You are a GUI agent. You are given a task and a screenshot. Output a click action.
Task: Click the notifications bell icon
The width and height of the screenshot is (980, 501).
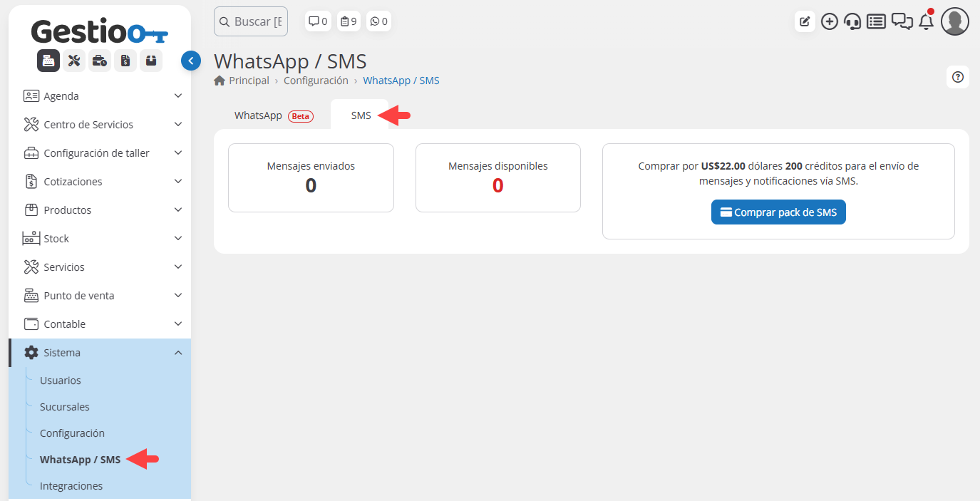coord(926,21)
